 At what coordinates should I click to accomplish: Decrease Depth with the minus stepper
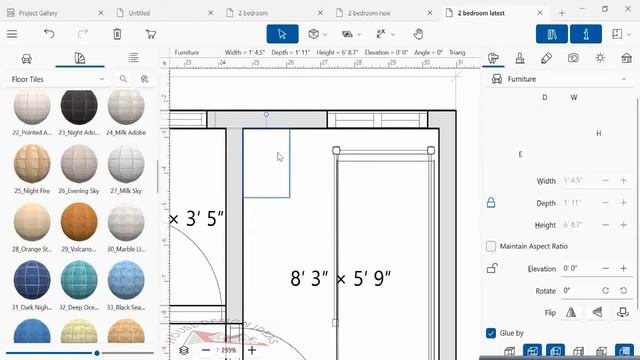(x=605, y=203)
